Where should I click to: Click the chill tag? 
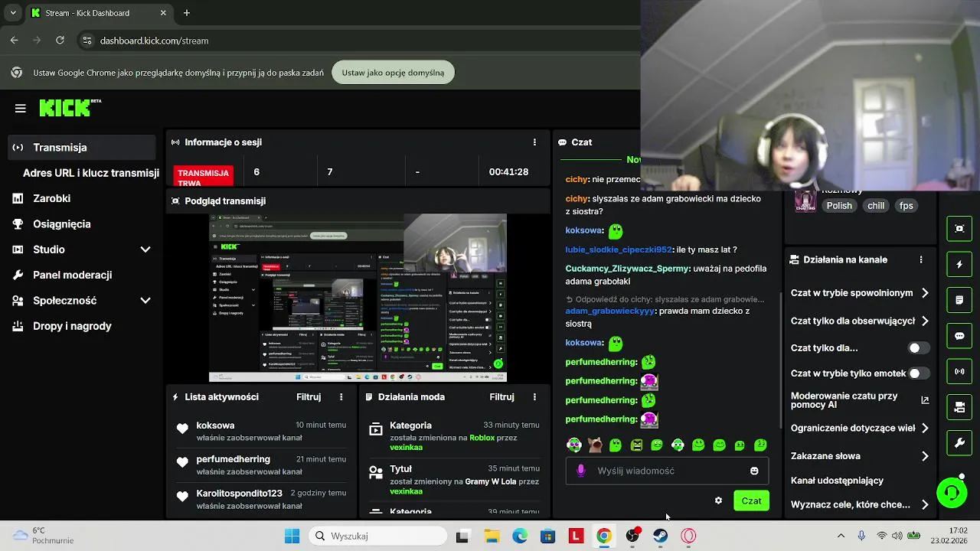pos(876,206)
